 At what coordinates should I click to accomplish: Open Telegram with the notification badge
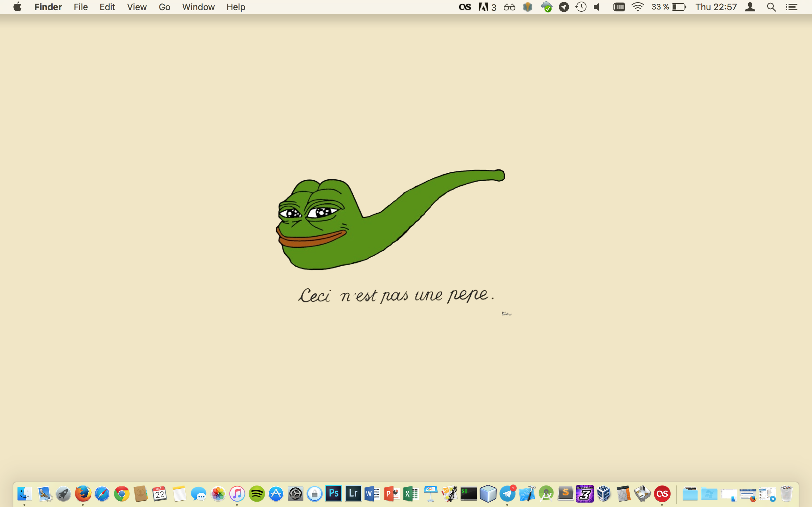(507, 494)
